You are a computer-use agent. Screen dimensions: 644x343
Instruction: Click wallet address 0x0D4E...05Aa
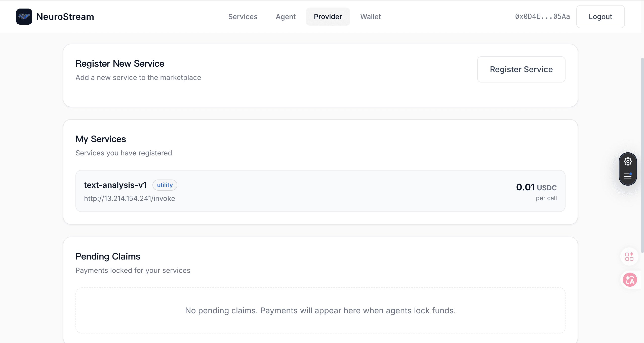click(x=542, y=17)
